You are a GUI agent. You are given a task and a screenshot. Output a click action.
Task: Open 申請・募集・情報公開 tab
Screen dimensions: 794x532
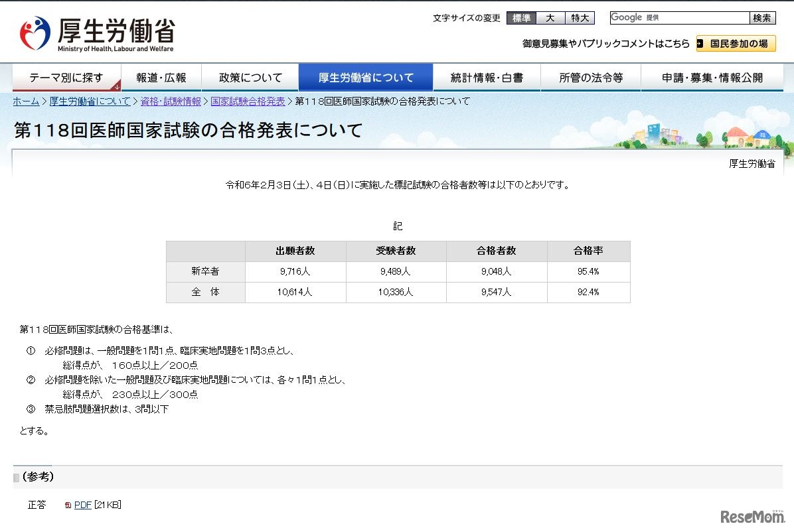click(x=712, y=78)
